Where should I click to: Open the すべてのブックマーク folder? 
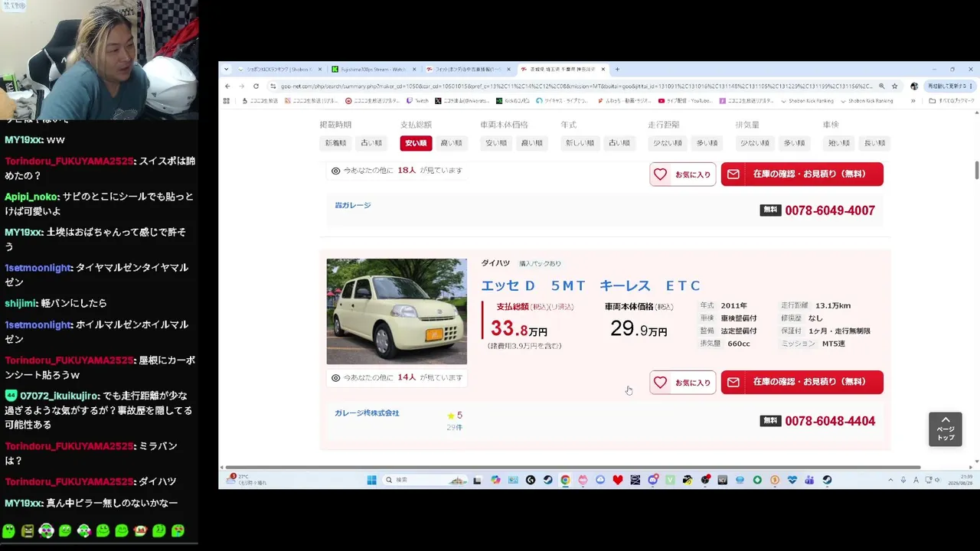(952, 100)
